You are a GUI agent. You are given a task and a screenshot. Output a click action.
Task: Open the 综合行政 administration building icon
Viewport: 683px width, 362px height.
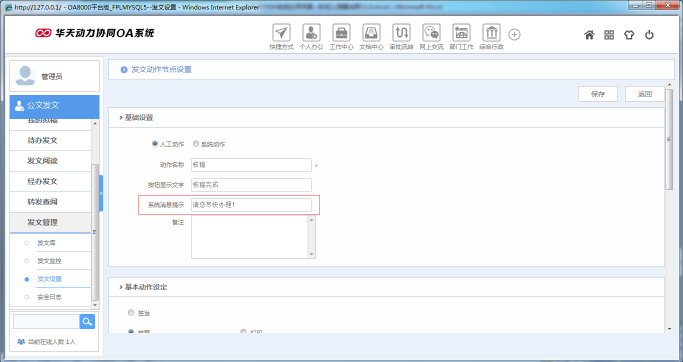(491, 33)
